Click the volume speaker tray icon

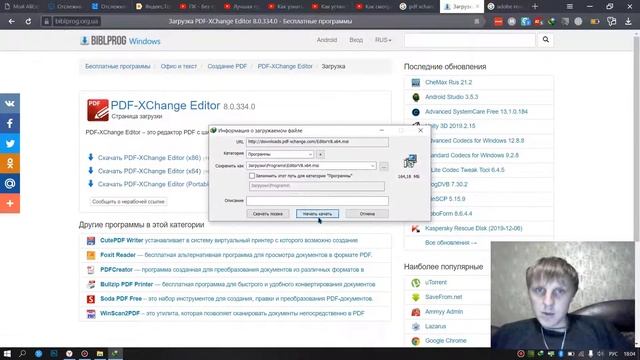tap(600, 353)
